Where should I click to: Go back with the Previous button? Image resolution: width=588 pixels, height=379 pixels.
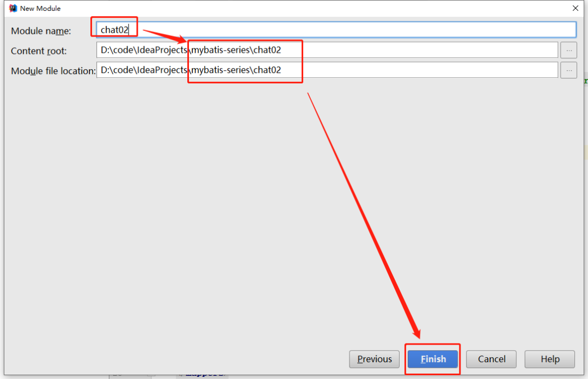point(374,359)
